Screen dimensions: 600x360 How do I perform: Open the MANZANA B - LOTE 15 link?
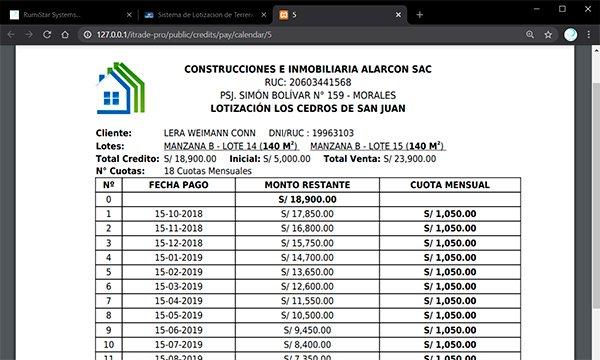[378, 146]
